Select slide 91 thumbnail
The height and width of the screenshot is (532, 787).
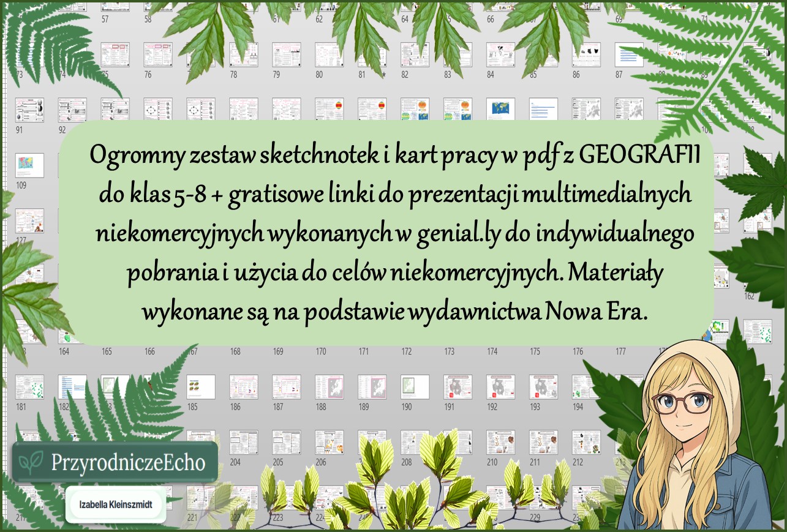[x=29, y=110]
